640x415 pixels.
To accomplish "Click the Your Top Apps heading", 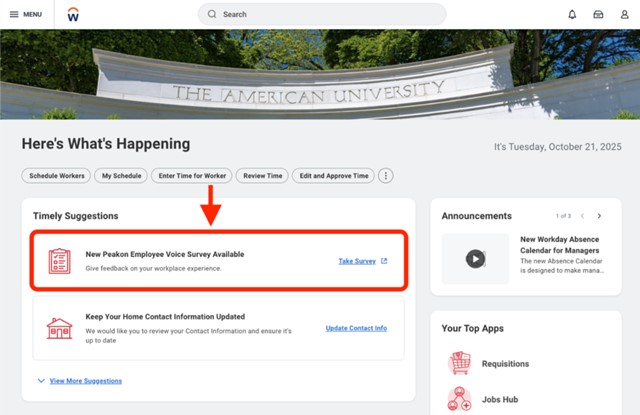I will (x=473, y=328).
